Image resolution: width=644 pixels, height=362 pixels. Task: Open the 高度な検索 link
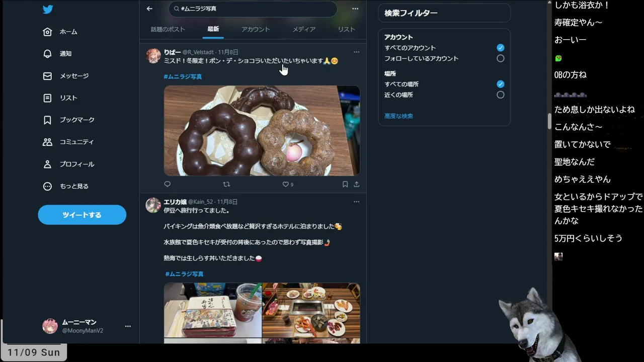398,116
